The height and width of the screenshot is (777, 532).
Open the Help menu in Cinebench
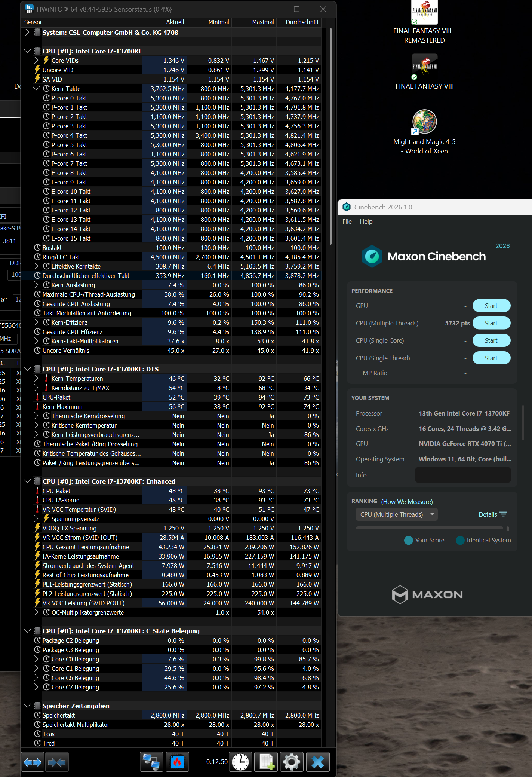point(366,221)
